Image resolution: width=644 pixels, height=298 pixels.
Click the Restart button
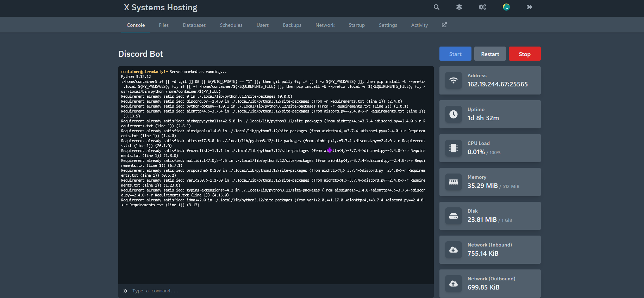click(x=490, y=54)
